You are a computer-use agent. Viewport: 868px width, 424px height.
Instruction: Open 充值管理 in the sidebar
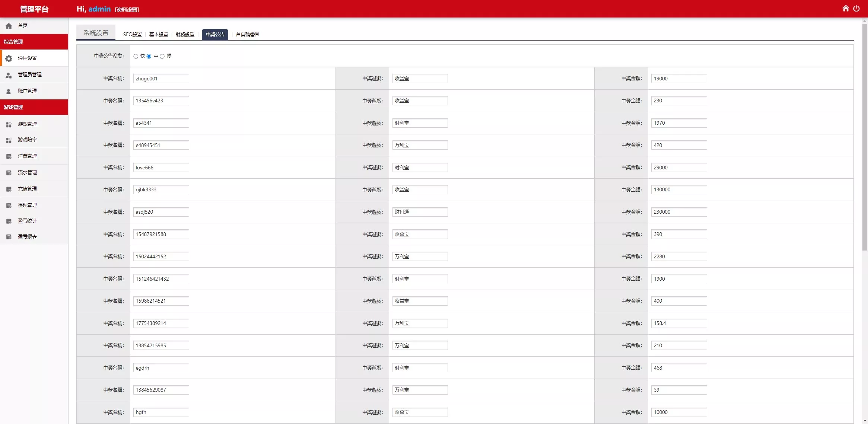(x=27, y=189)
